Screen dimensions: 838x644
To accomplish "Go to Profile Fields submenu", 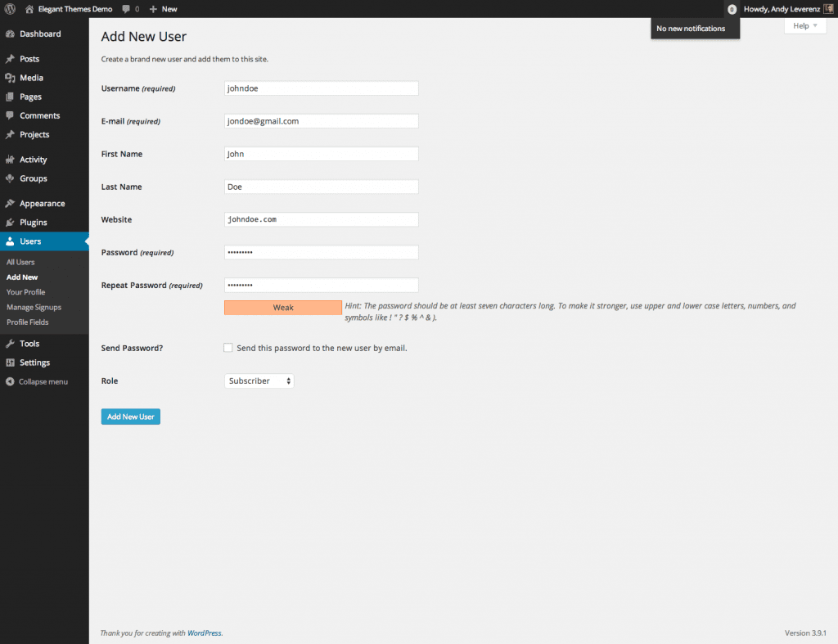I will pyautogui.click(x=27, y=322).
